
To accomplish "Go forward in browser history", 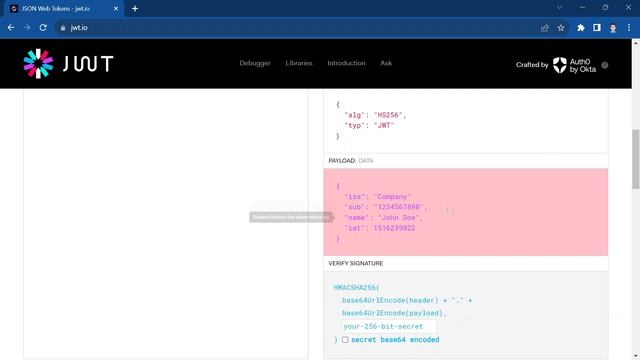I will (x=27, y=28).
